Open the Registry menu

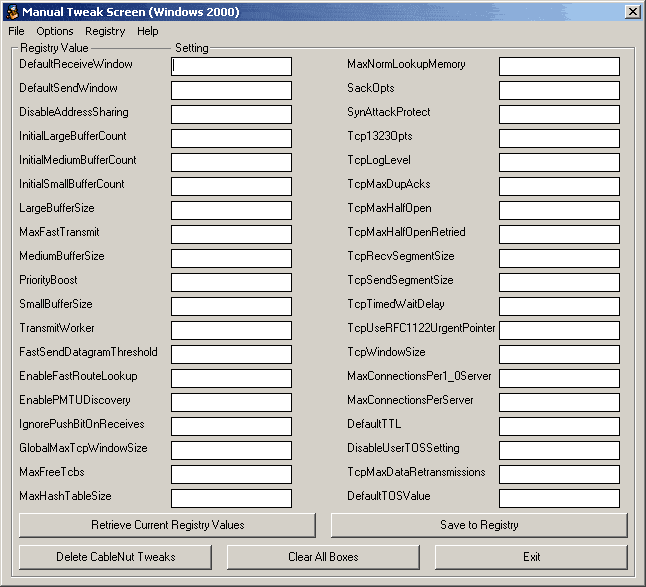pyautogui.click(x=105, y=31)
